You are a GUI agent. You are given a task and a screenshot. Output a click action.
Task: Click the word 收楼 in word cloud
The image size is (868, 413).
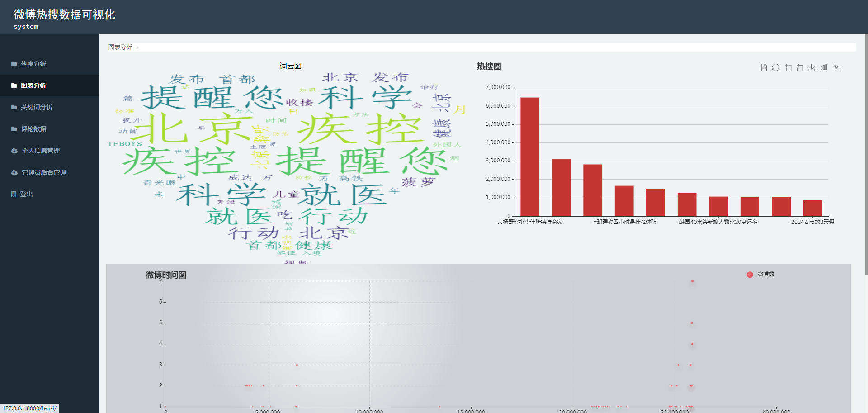tap(299, 103)
